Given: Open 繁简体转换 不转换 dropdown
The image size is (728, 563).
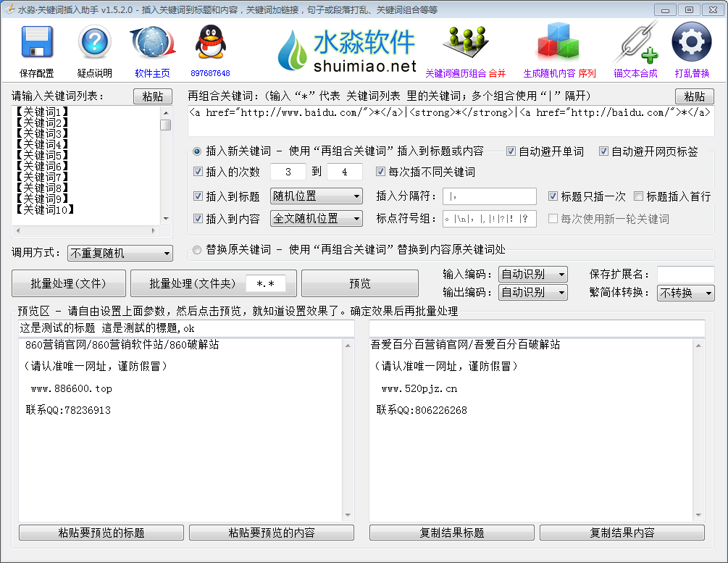Looking at the screenshot, I should click(x=686, y=293).
